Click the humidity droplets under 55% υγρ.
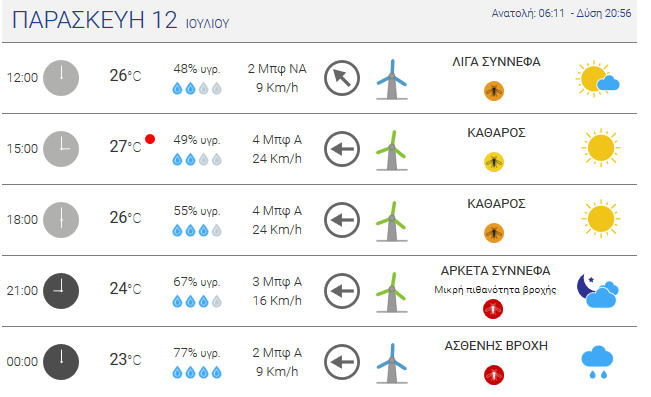The width and height of the screenshot is (651, 397). pos(197,230)
